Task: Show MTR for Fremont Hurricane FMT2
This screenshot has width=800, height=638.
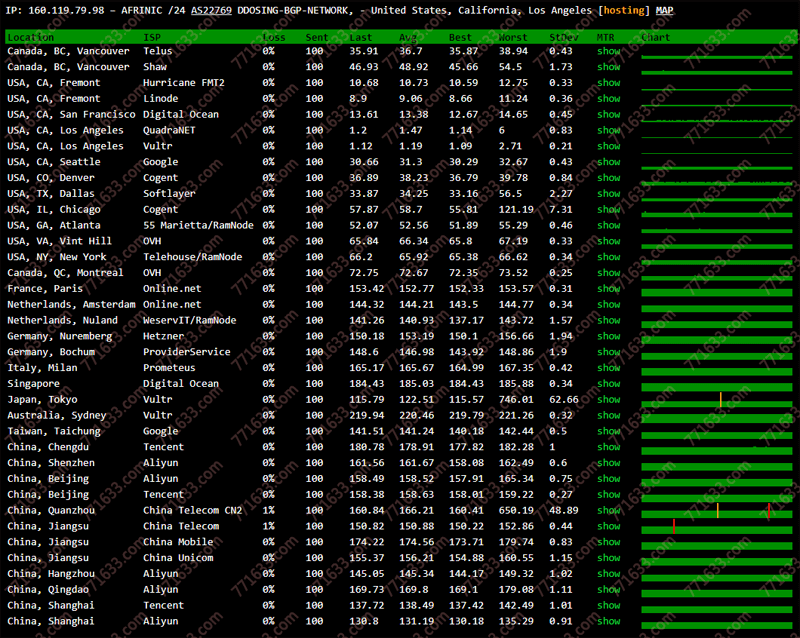Action: pos(609,83)
